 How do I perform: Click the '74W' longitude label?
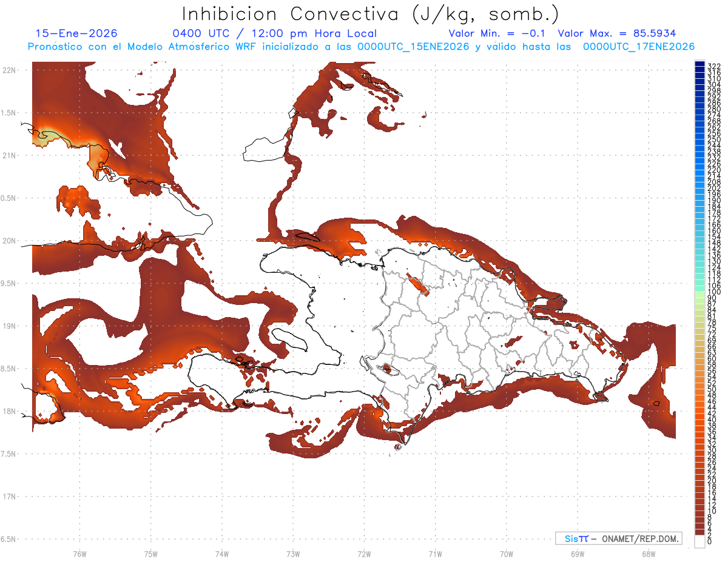221,554
